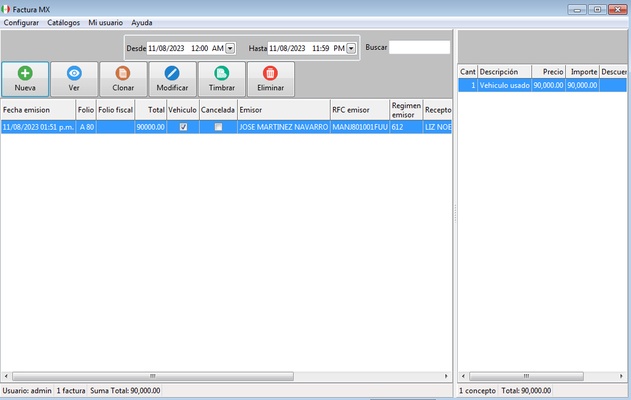Screen dimensions: 631x400
Task: Sort by Fecha emision column header
Action: tap(38, 110)
